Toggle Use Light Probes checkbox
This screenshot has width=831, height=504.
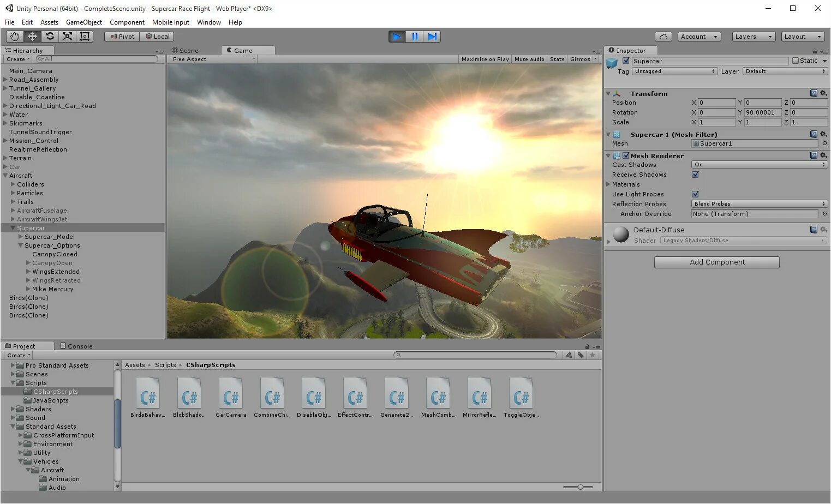pos(695,194)
